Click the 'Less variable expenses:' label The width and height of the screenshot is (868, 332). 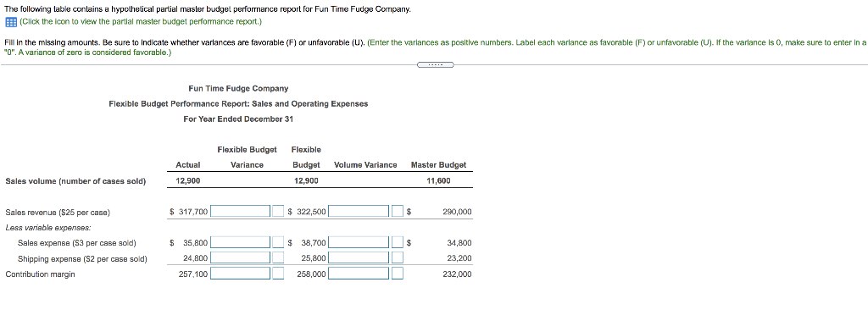pos(48,228)
